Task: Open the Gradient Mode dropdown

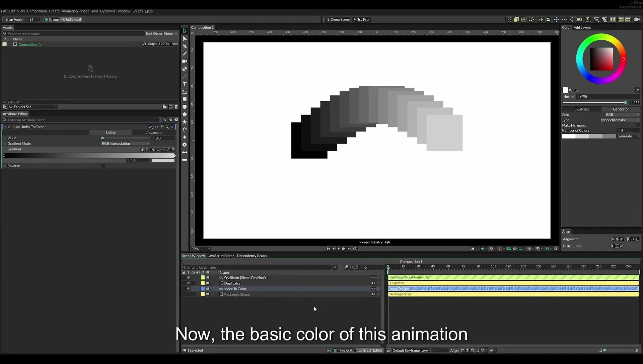Action: 125,144
